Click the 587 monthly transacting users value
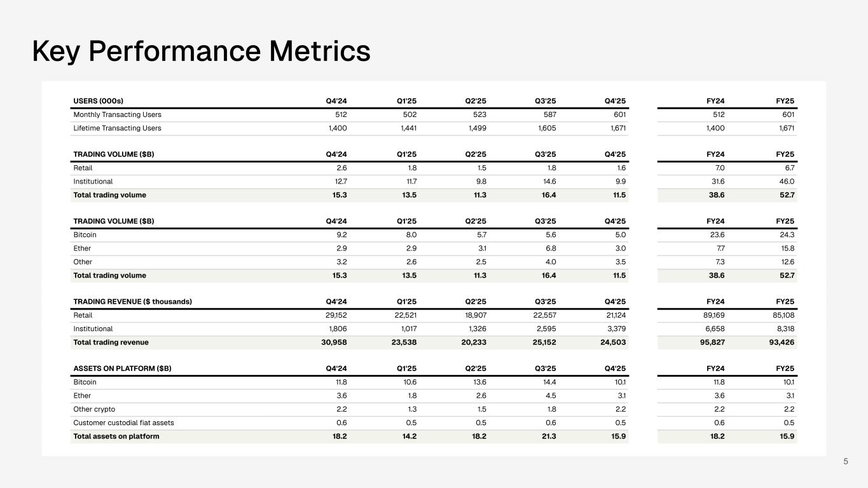 549,115
